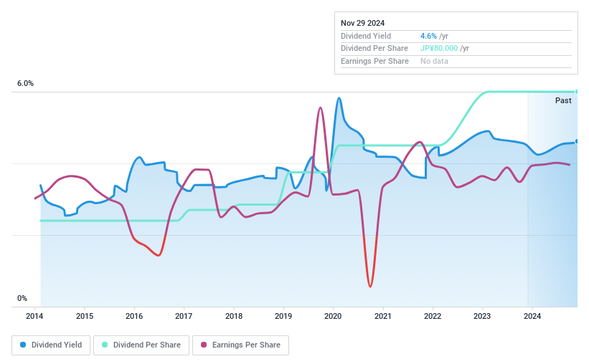Viewport: 589px width, 364px height.
Task: Click the 2024 x-axis label
Action: [x=532, y=316]
